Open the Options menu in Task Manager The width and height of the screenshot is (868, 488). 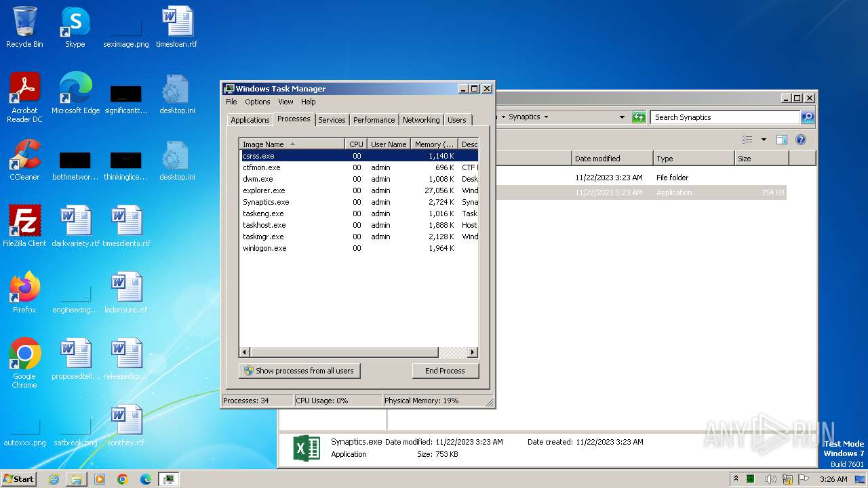click(x=257, y=102)
